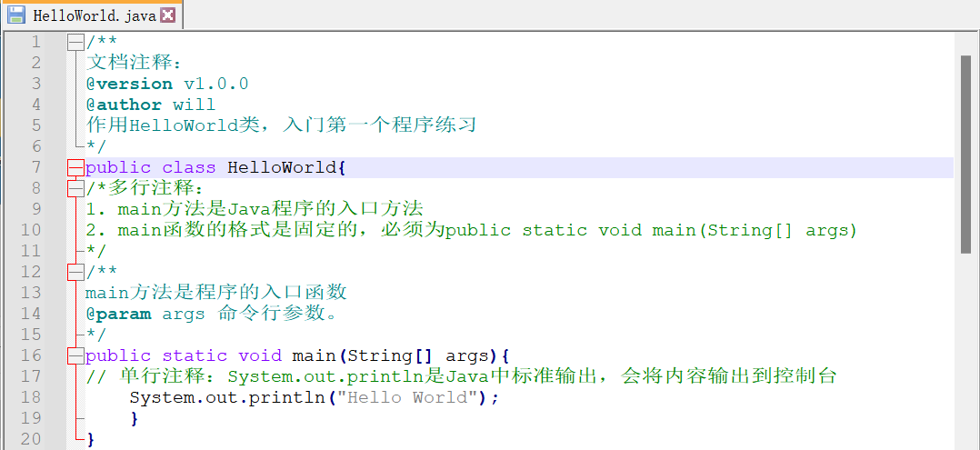Collapse the HelloWorld class fold at line 7
Viewport: 980px width, 450px height.
(x=75, y=167)
